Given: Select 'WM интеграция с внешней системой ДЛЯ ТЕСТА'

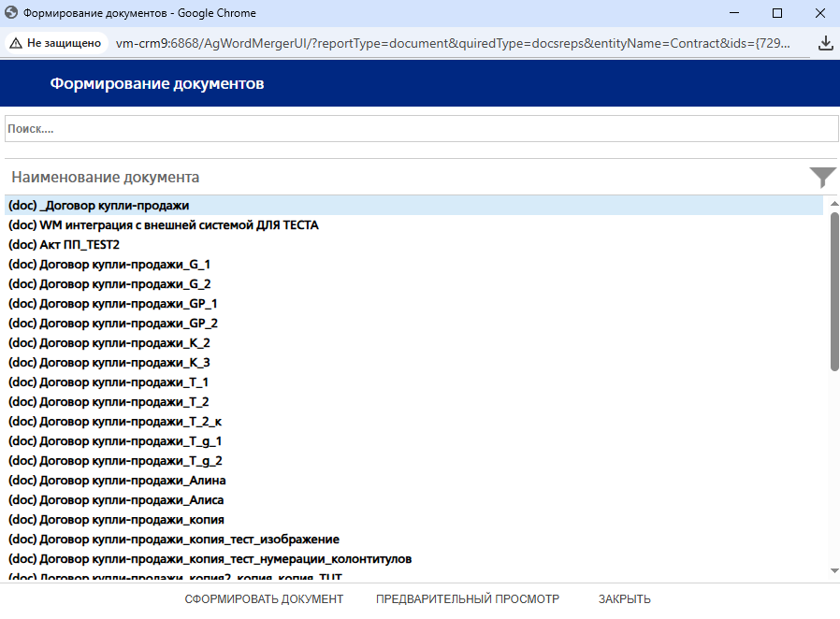Looking at the screenshot, I should pyautogui.click(x=164, y=225).
